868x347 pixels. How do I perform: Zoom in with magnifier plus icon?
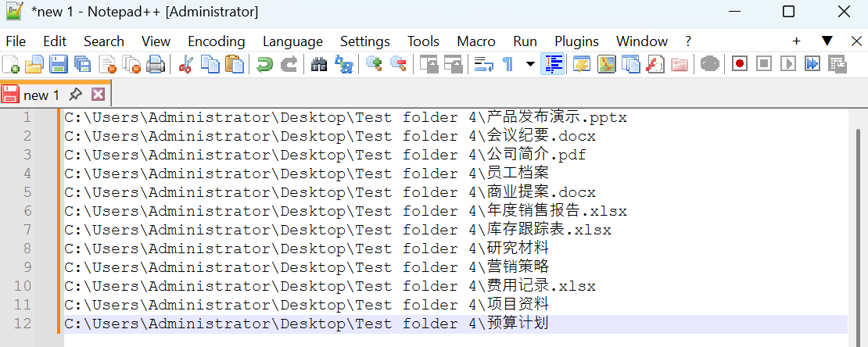[x=375, y=64]
